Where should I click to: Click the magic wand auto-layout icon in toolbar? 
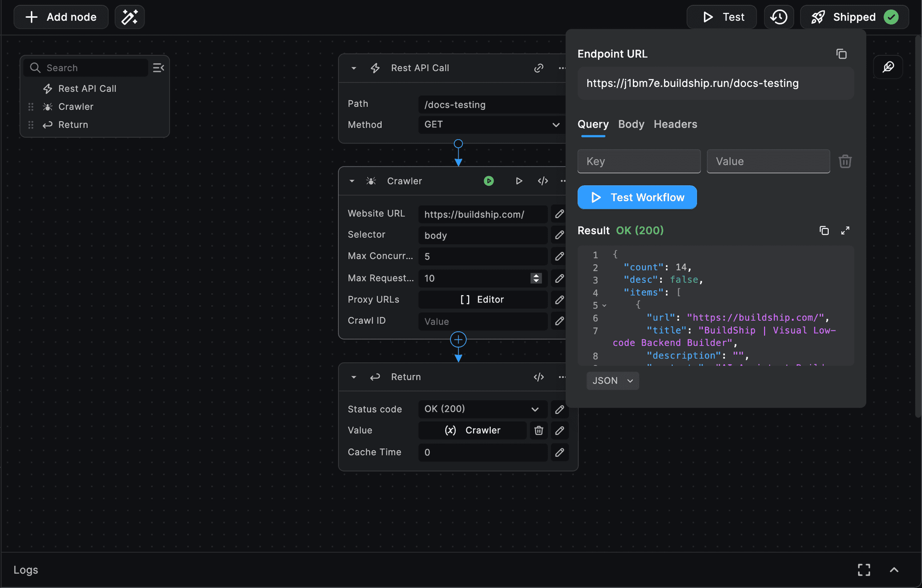click(129, 16)
